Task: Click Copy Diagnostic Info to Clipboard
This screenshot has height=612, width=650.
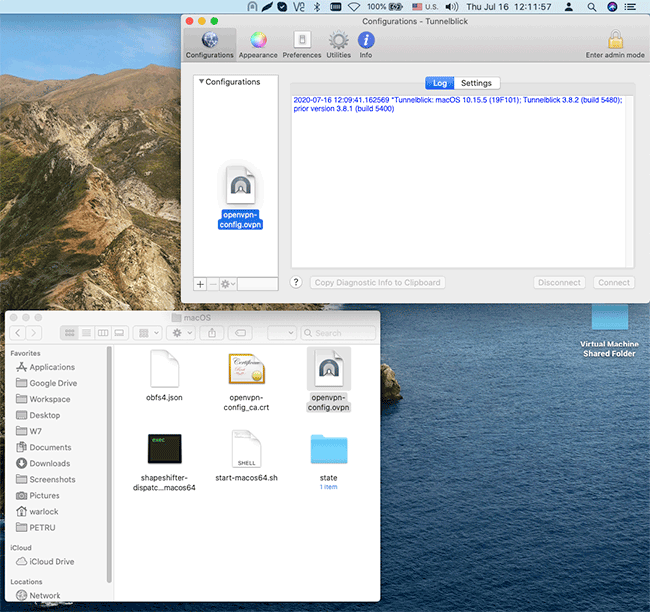Action: [378, 282]
